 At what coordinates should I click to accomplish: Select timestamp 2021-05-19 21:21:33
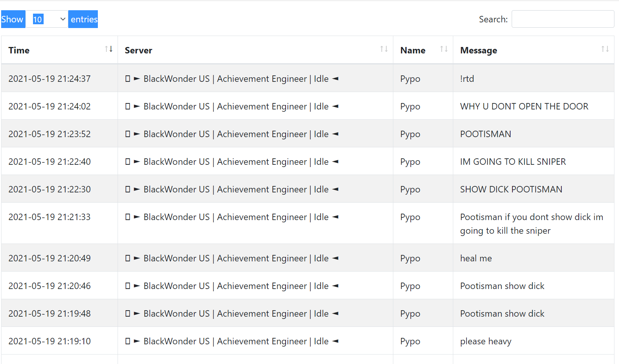coord(50,217)
